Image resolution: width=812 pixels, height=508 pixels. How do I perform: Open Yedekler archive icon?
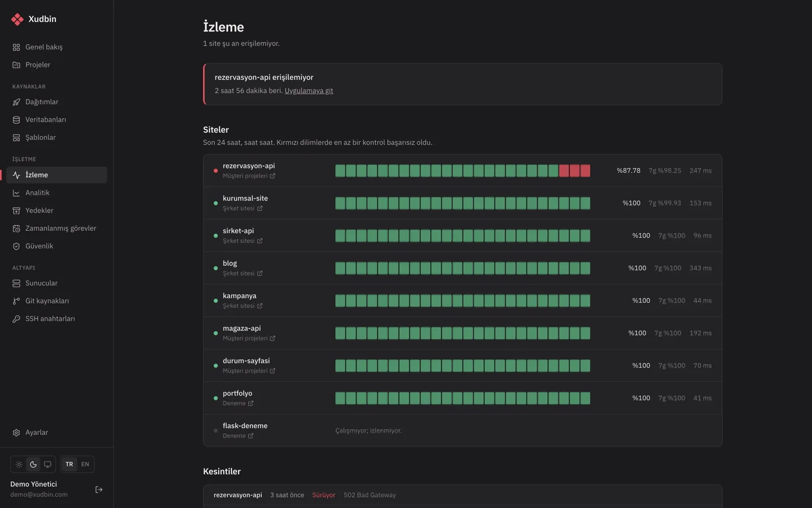coord(16,210)
